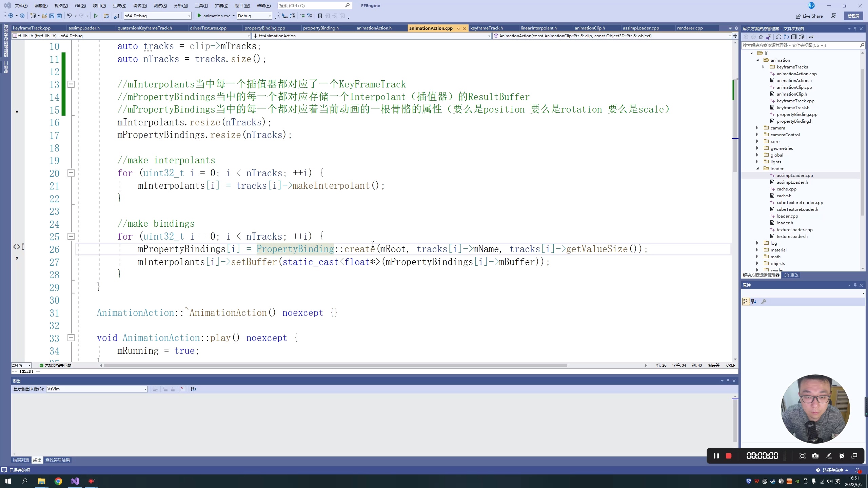The height and width of the screenshot is (488, 868).
Task: Open the 调试(D) Debug menu
Action: 140,5
